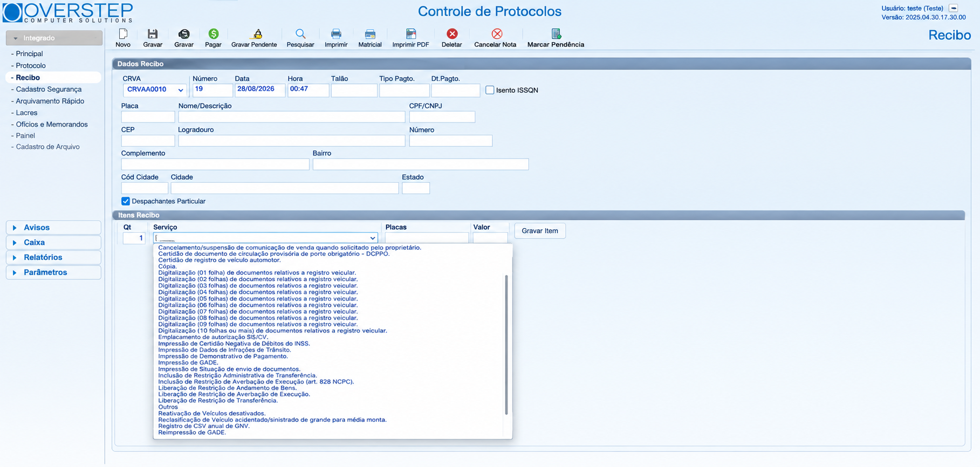980x467 pixels.
Task: Open the CRVA dropdown showing CRVAA0010
Action: click(155, 90)
